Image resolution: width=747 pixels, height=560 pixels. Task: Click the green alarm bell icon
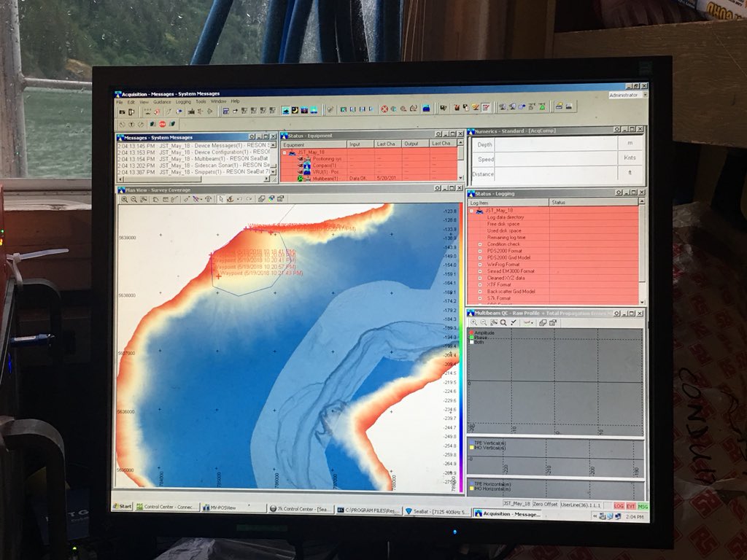542,107
